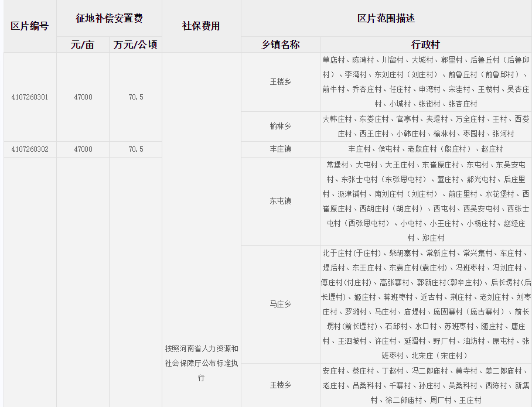The width and height of the screenshot is (532, 407).
Task: Click the last 王楼乡 township cell
Action: click(281, 385)
